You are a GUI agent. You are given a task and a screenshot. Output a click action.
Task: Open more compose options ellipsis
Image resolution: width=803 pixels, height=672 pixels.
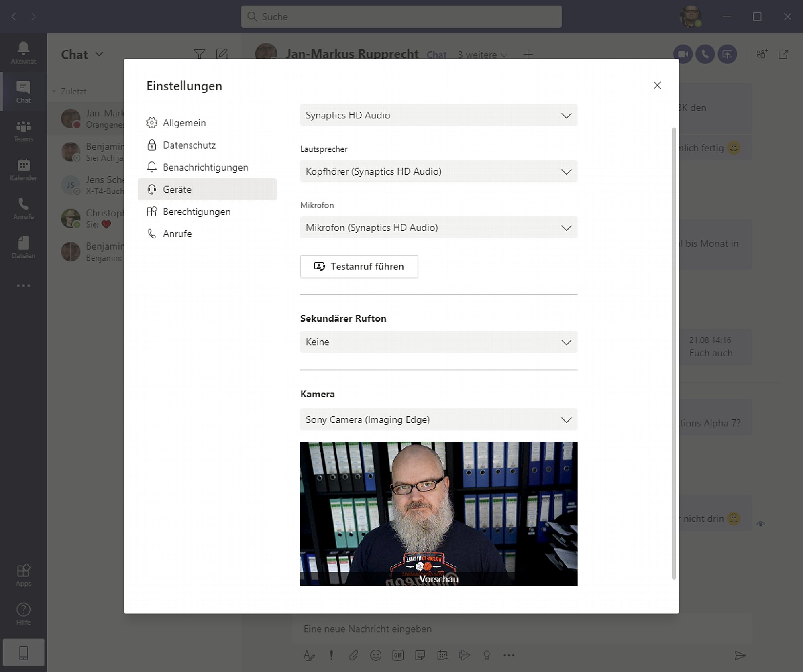click(x=509, y=656)
